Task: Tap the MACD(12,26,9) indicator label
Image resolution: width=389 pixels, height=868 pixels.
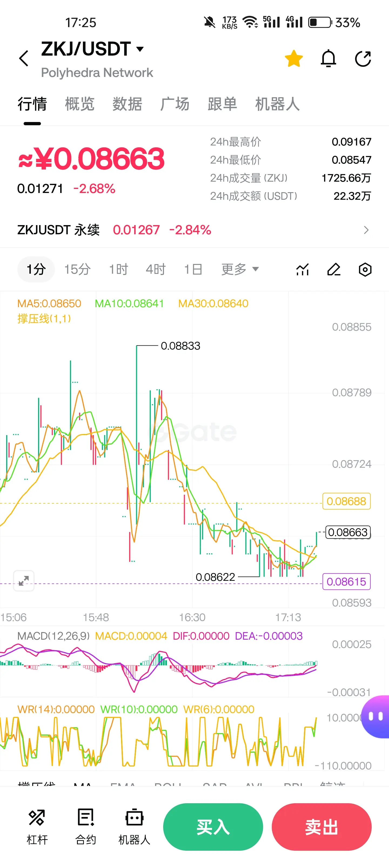Action: pyautogui.click(x=54, y=636)
